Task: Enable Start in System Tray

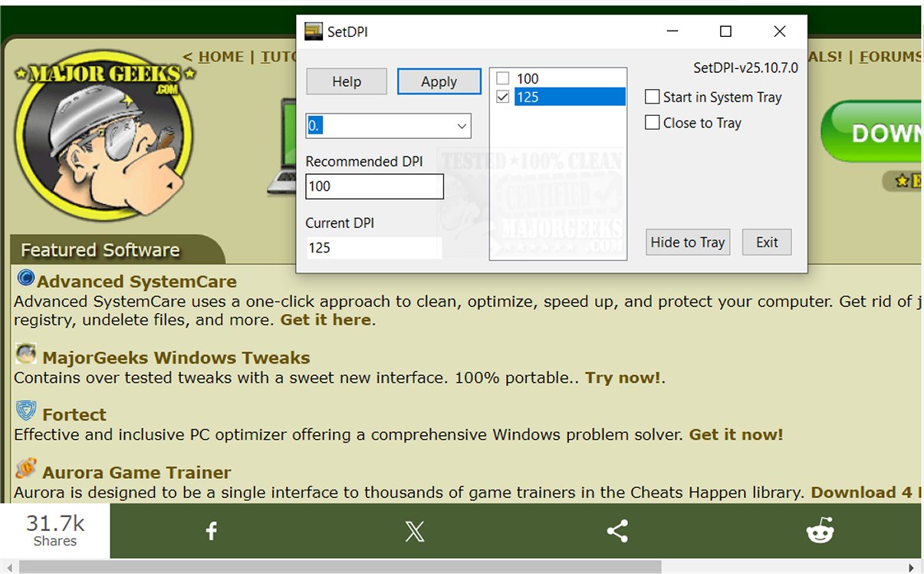Action: tap(653, 97)
